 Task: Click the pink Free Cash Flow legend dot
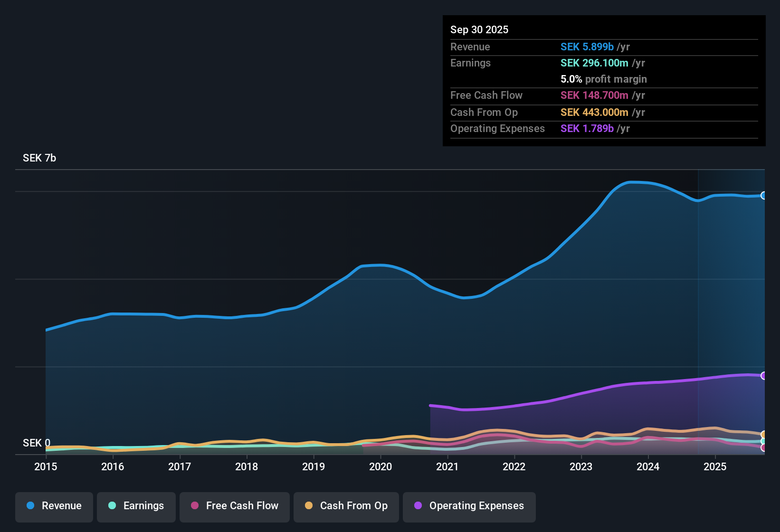[195, 506]
